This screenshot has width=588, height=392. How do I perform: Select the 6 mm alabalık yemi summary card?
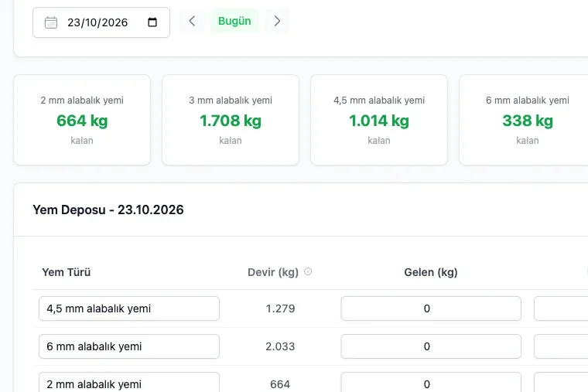coord(524,120)
